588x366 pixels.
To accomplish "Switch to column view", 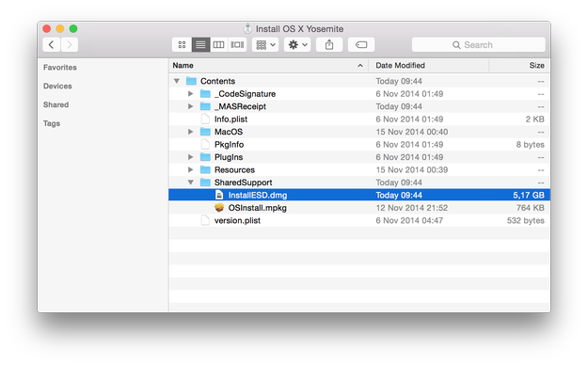I will (x=218, y=45).
